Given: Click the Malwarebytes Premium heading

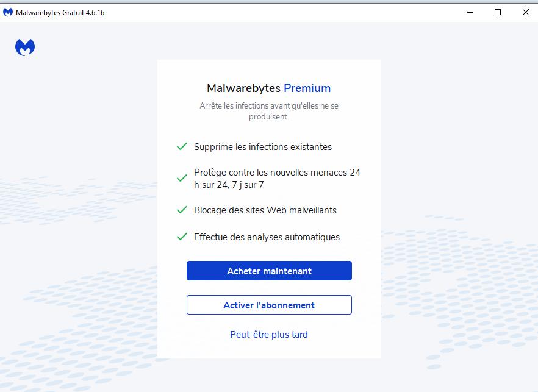Looking at the screenshot, I should (268, 88).
